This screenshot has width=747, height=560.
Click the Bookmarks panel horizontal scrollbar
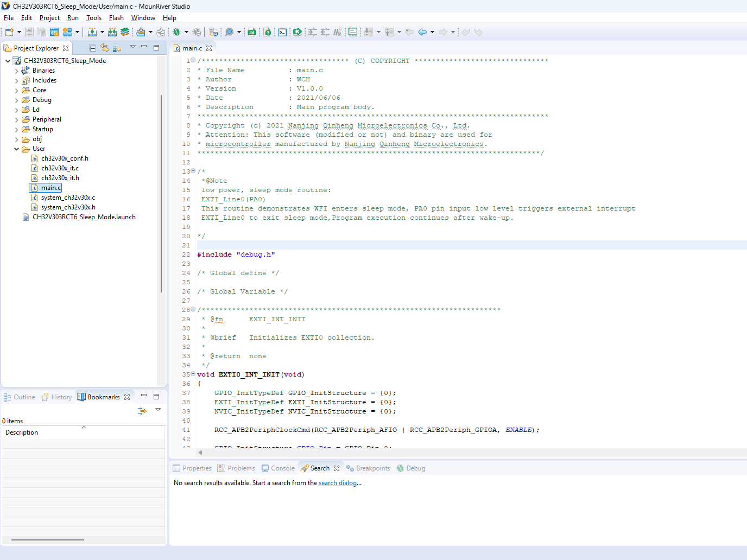tap(48, 540)
